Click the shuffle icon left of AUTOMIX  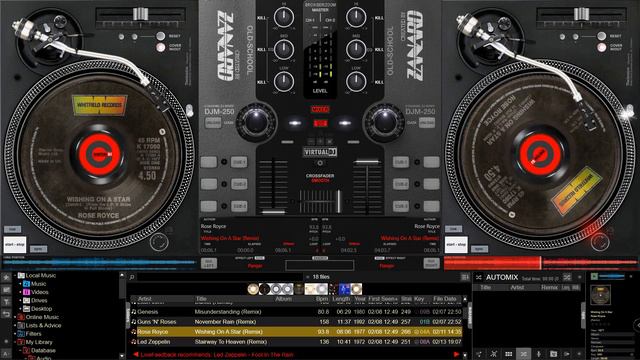(479, 277)
